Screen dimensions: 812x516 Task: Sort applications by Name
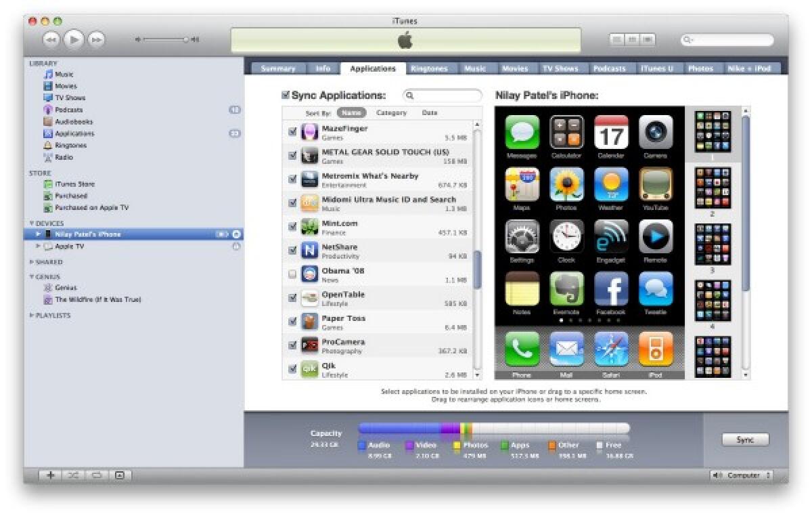pos(351,113)
